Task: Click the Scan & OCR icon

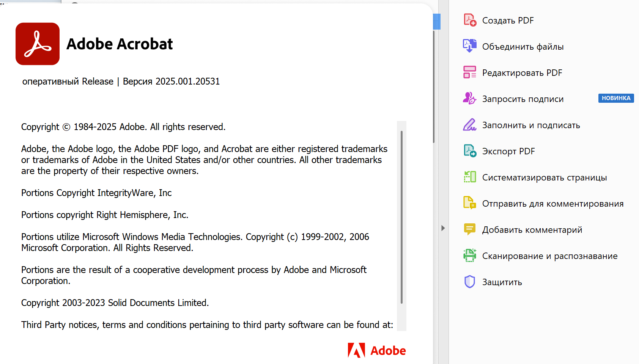Action: [470, 256]
